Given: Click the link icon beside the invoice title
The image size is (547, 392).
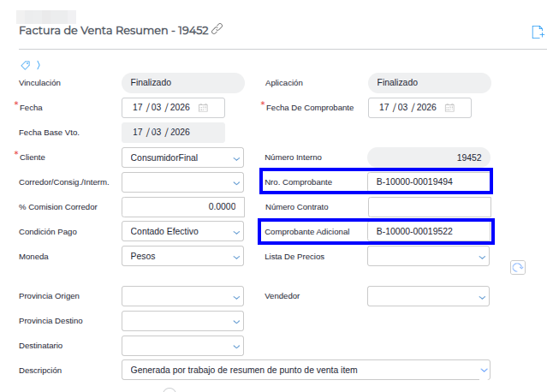Looking at the screenshot, I should pos(217,30).
